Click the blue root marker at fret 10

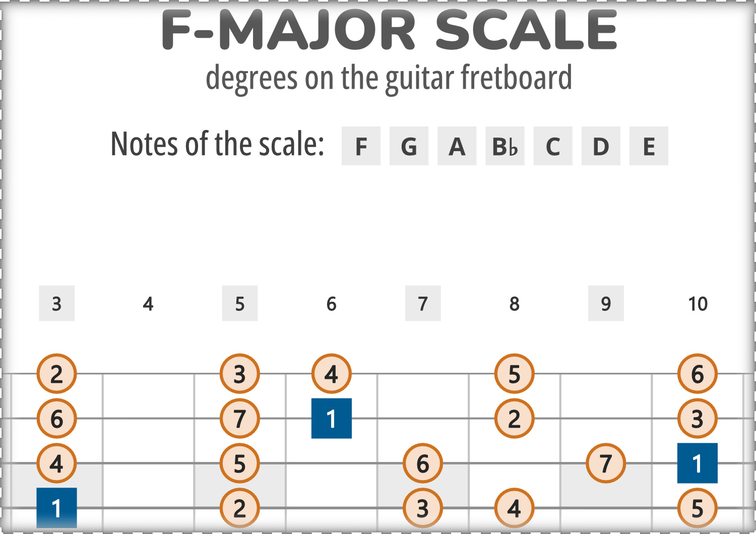tap(698, 463)
